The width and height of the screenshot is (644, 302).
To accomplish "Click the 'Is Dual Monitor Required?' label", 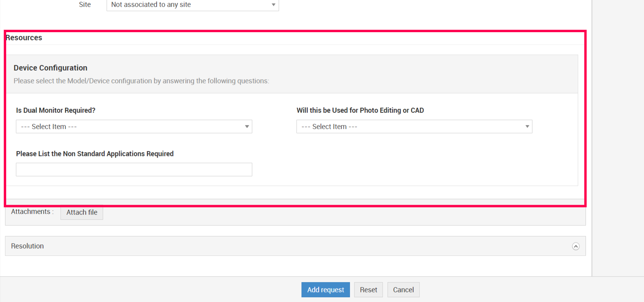I will [x=56, y=110].
